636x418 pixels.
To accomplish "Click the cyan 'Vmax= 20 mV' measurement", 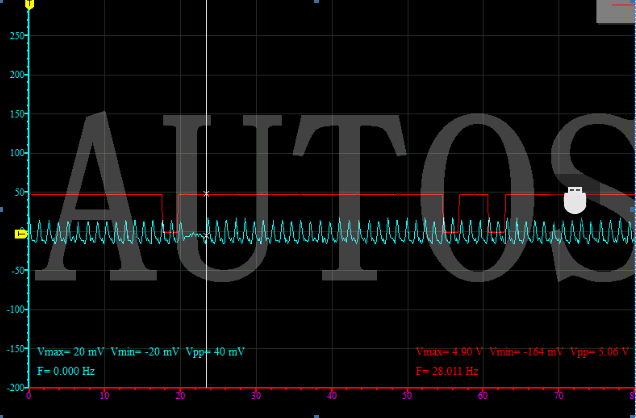I will [71, 352].
